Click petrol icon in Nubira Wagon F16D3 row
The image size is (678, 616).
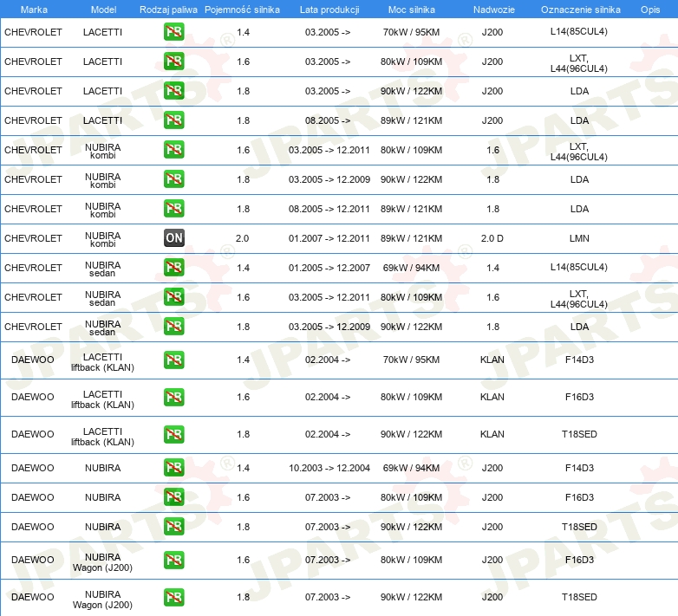[174, 560]
